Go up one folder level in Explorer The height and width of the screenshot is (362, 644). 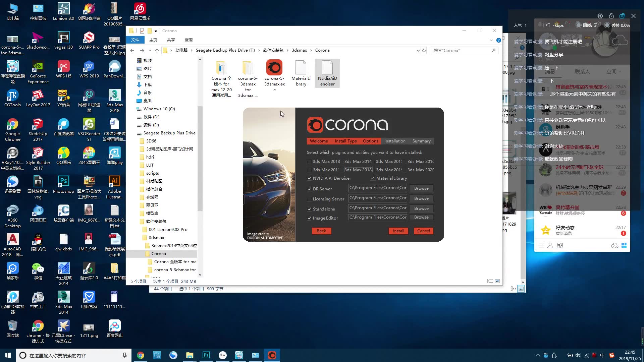point(157,50)
